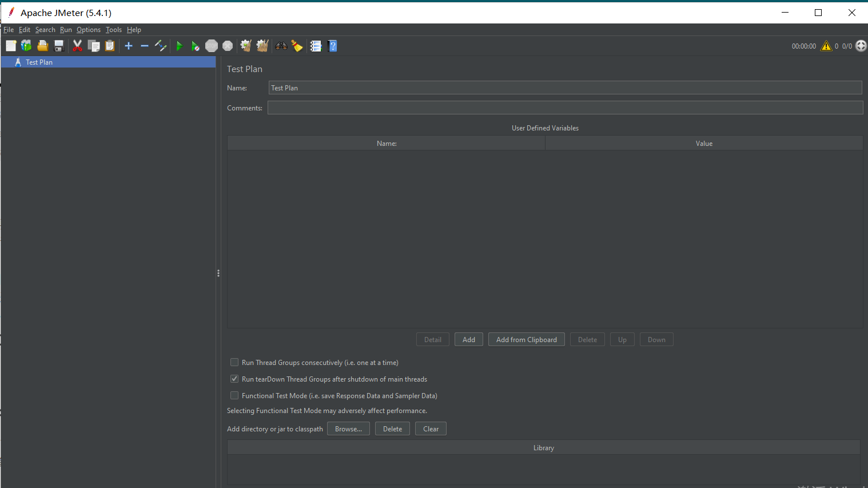The image size is (868, 488).
Task: Start the test with green play icon
Action: tap(180, 46)
